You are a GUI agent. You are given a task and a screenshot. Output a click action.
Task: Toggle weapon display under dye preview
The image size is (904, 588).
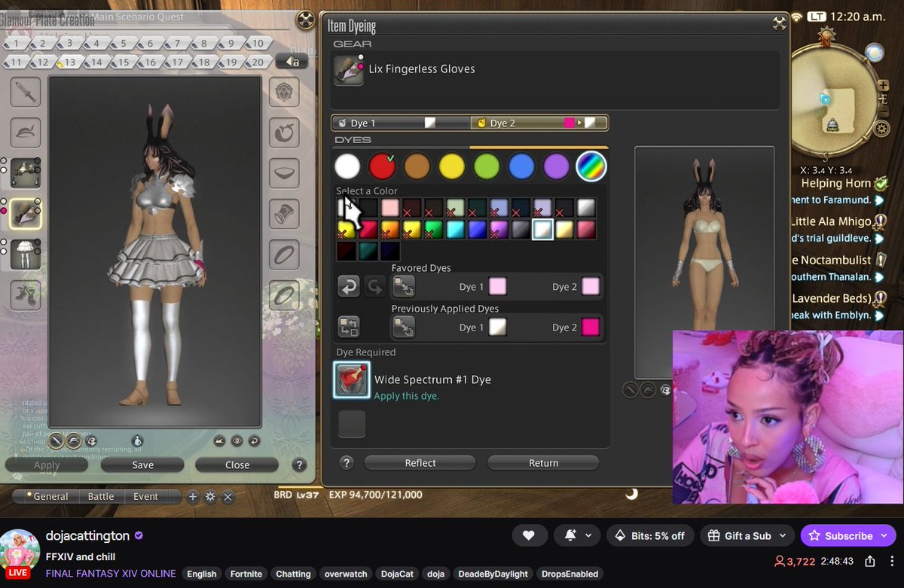[x=631, y=389]
